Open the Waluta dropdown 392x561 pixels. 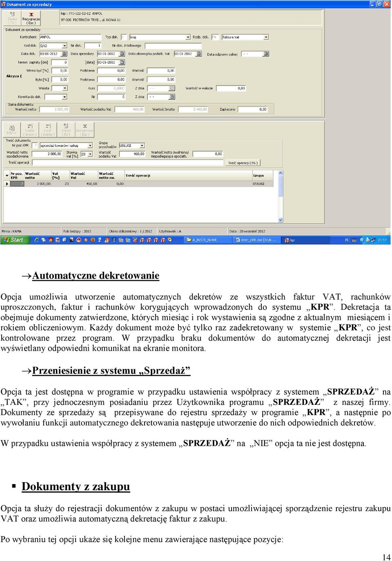pyautogui.click(x=65, y=88)
